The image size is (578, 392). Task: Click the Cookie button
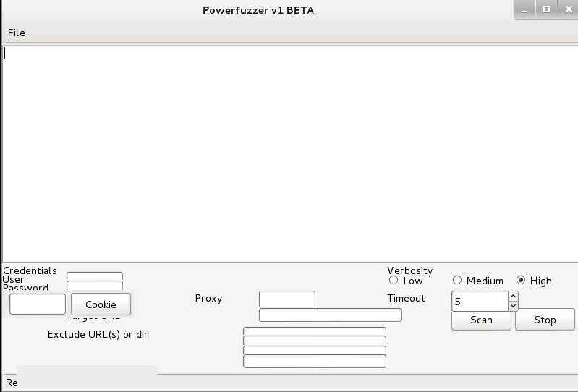pos(101,304)
